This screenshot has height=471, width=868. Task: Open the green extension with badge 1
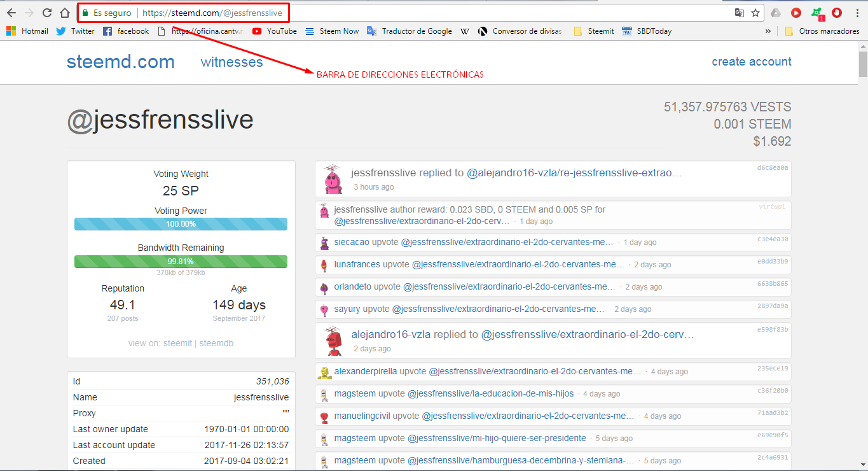coord(817,13)
